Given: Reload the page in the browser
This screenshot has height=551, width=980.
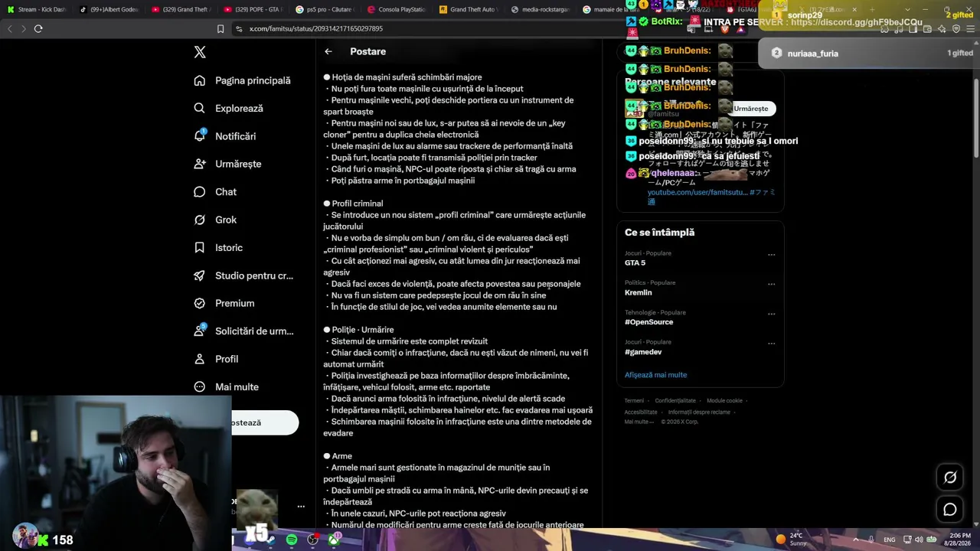Looking at the screenshot, I should coord(38,28).
